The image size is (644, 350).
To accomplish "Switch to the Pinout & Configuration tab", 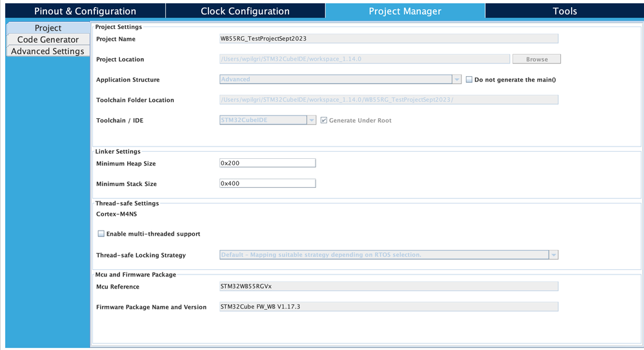I will [85, 11].
